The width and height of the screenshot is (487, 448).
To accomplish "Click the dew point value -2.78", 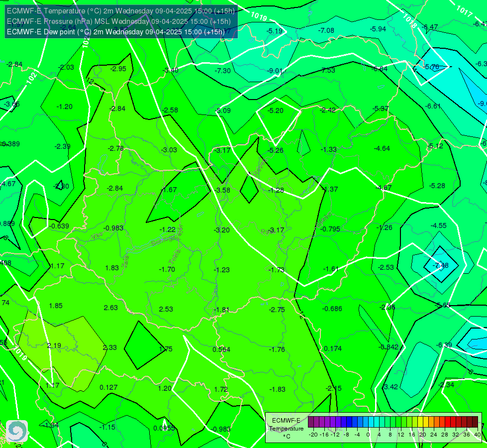I will click(116, 149).
